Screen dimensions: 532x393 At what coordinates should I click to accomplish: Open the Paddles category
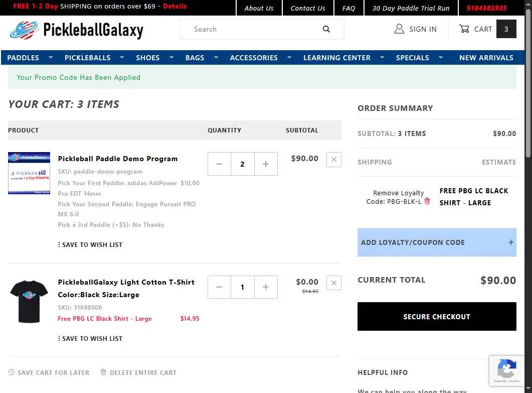[23, 58]
